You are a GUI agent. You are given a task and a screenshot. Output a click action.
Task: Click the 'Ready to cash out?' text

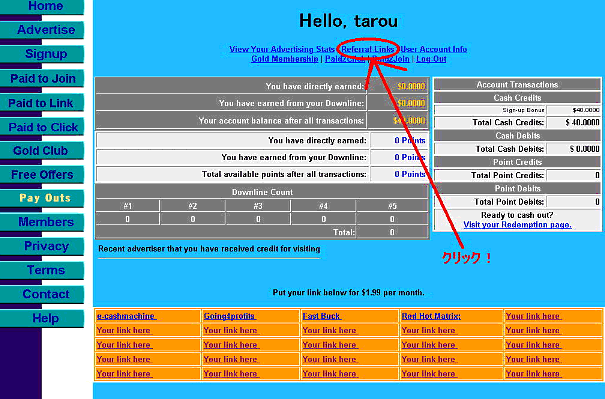pos(517,215)
